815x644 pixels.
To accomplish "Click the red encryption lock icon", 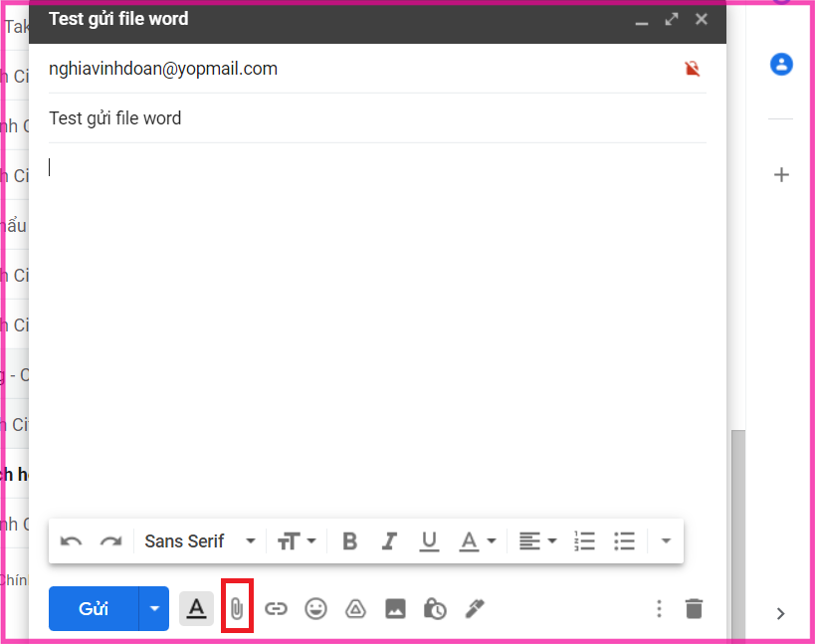I will (x=692, y=68).
